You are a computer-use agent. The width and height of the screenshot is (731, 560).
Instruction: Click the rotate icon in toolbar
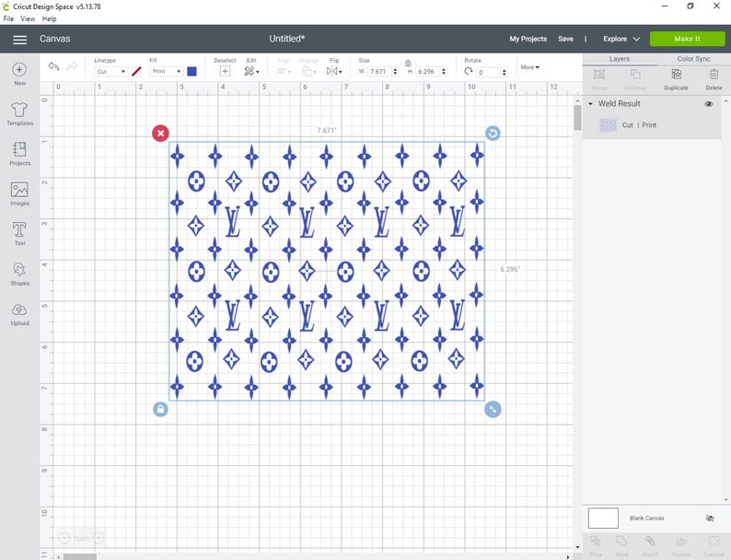click(x=468, y=71)
